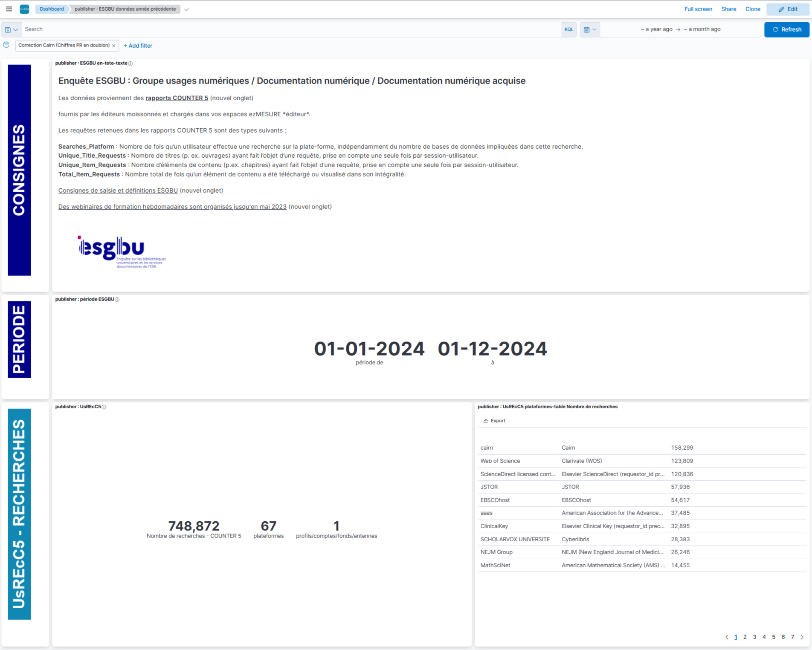Go to Dashboard breadcrumb

pyautogui.click(x=52, y=9)
